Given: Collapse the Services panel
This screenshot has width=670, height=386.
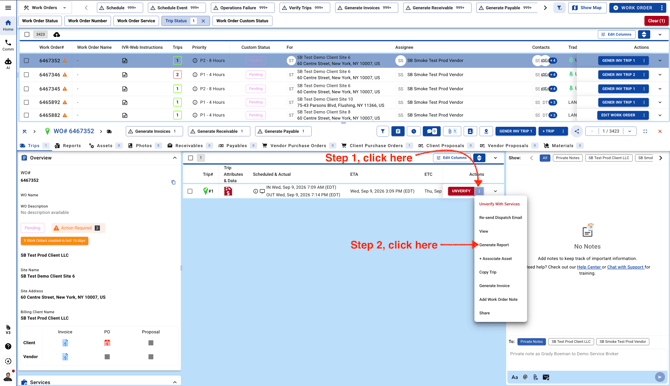Looking at the screenshot, I should [174, 382].
